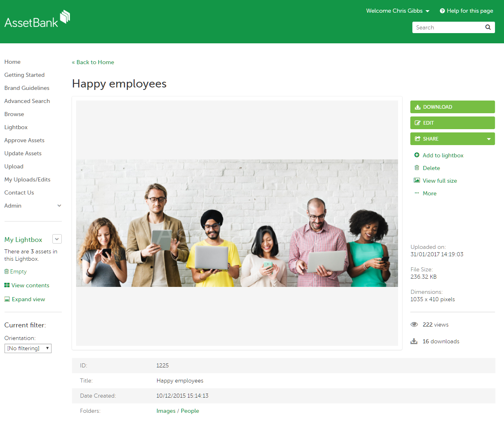Open the SHARE button dropdown arrow
The width and height of the screenshot is (504, 423).
(x=489, y=139)
